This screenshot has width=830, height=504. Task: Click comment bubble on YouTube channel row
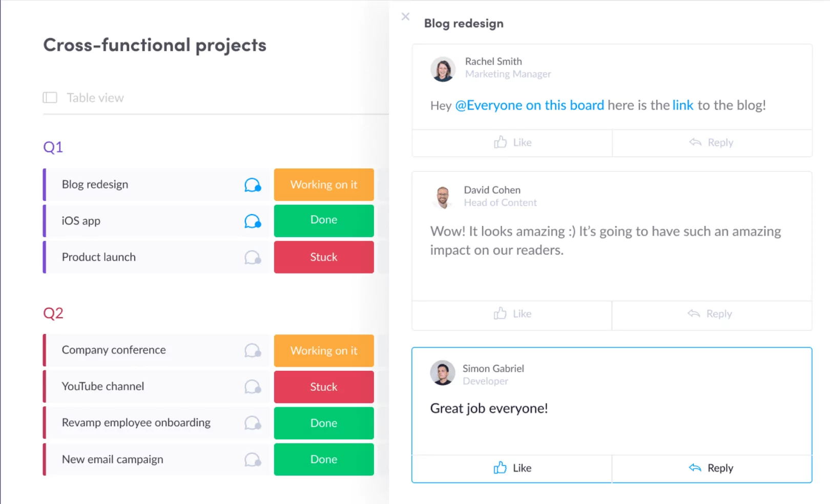pyautogui.click(x=253, y=387)
